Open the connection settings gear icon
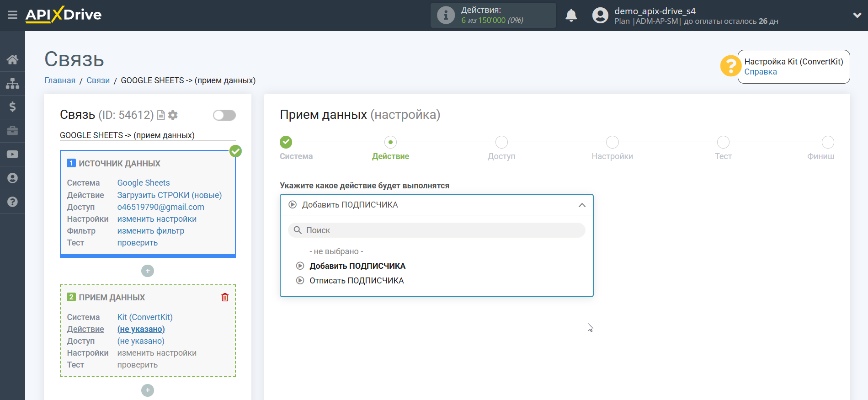 point(173,115)
